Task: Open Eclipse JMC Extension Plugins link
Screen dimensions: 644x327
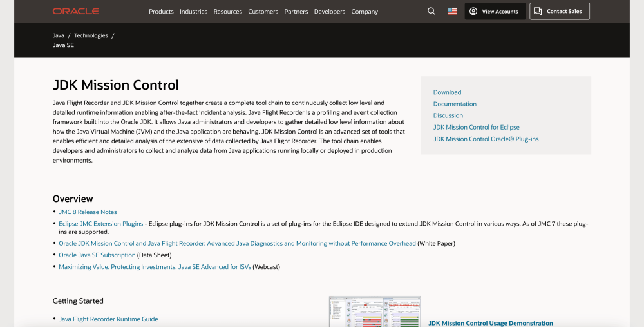Action: coord(100,224)
